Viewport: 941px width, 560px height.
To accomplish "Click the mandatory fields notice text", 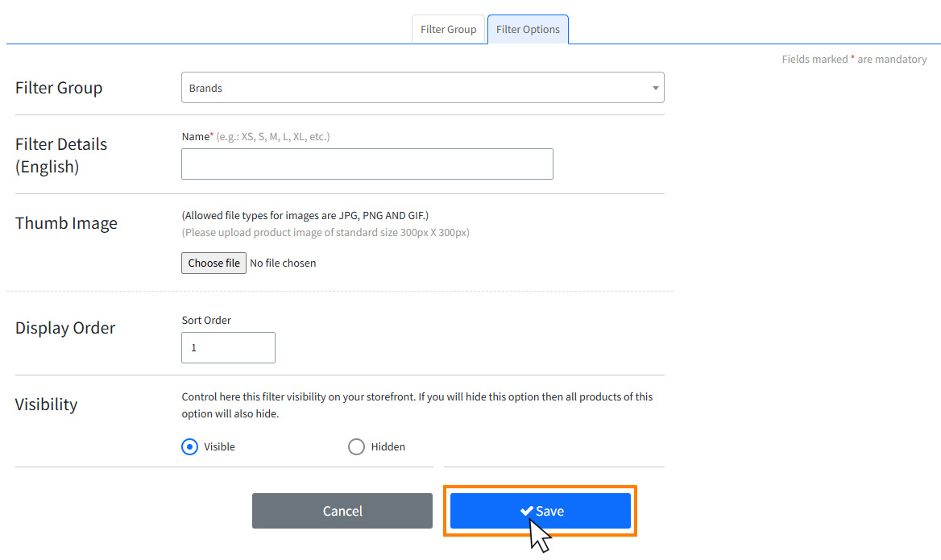I will 854,59.
